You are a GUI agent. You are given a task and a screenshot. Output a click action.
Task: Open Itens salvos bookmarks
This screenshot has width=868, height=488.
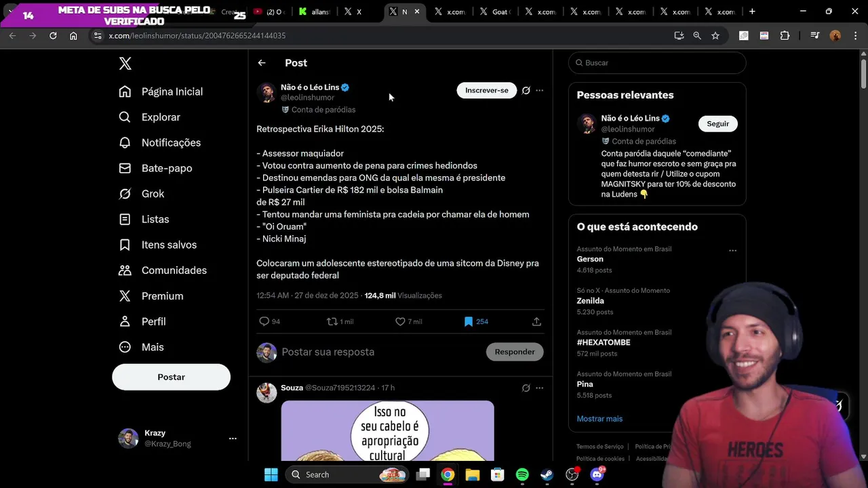157,245
